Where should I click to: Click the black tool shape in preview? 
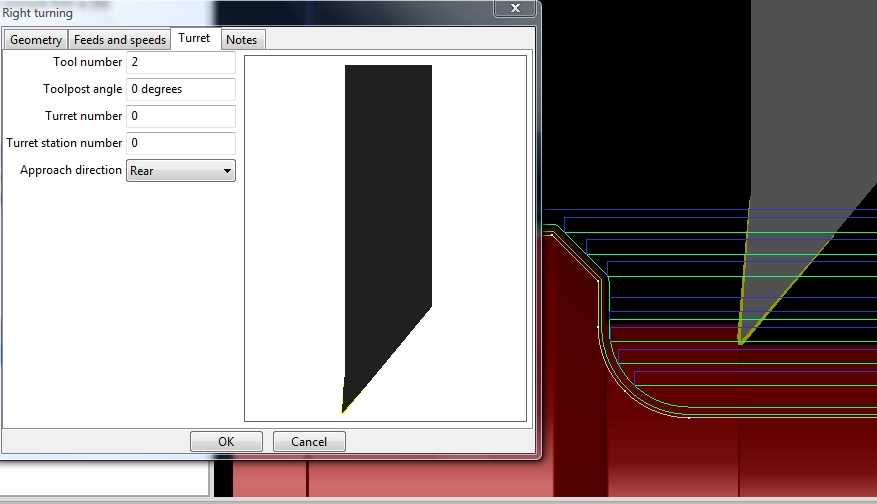pos(387,200)
